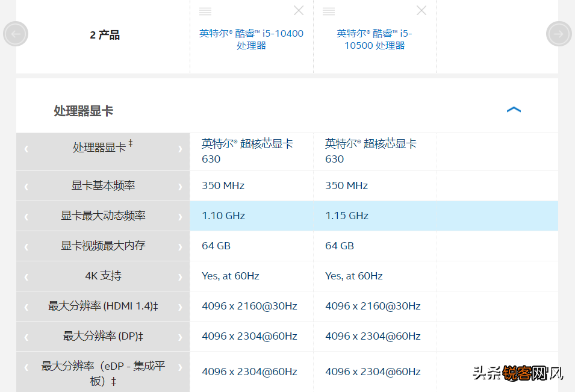Click right chevron in 显卡视频最大内存 row
This screenshot has width=575, height=392.
[x=179, y=247]
